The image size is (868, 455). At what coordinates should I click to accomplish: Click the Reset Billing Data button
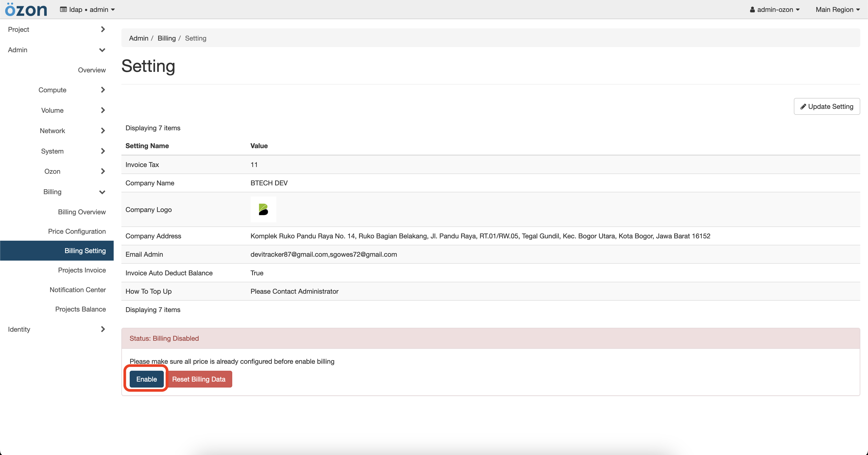pyautogui.click(x=199, y=378)
